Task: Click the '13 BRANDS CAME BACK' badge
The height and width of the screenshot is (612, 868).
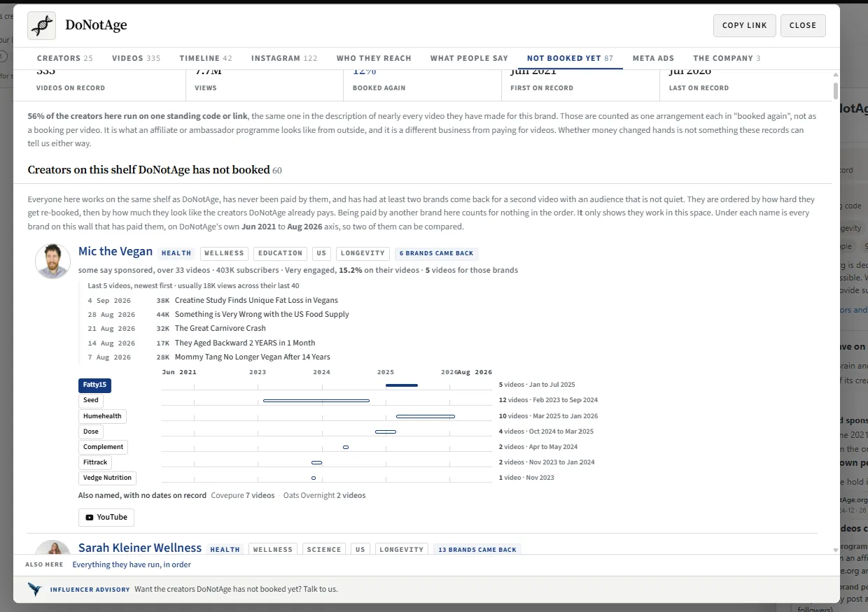Action: [477, 550]
